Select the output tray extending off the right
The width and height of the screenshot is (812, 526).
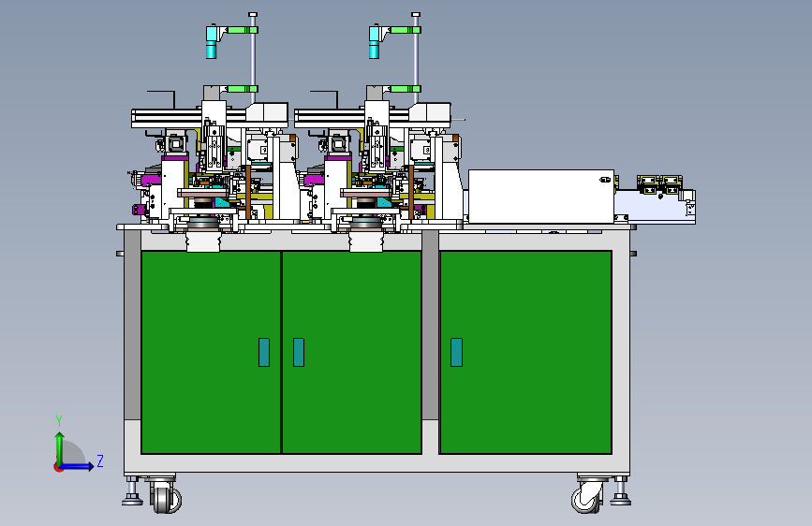tap(655, 207)
